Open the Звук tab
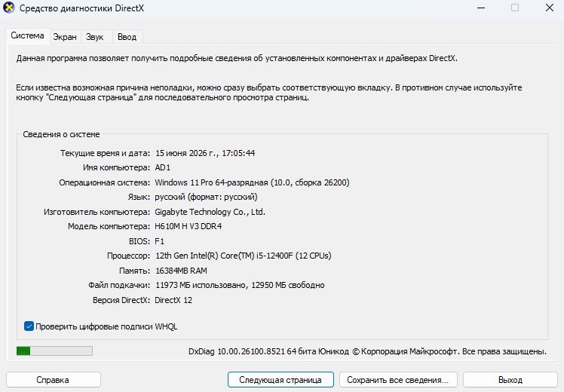This screenshot has width=564, height=392. [94, 37]
